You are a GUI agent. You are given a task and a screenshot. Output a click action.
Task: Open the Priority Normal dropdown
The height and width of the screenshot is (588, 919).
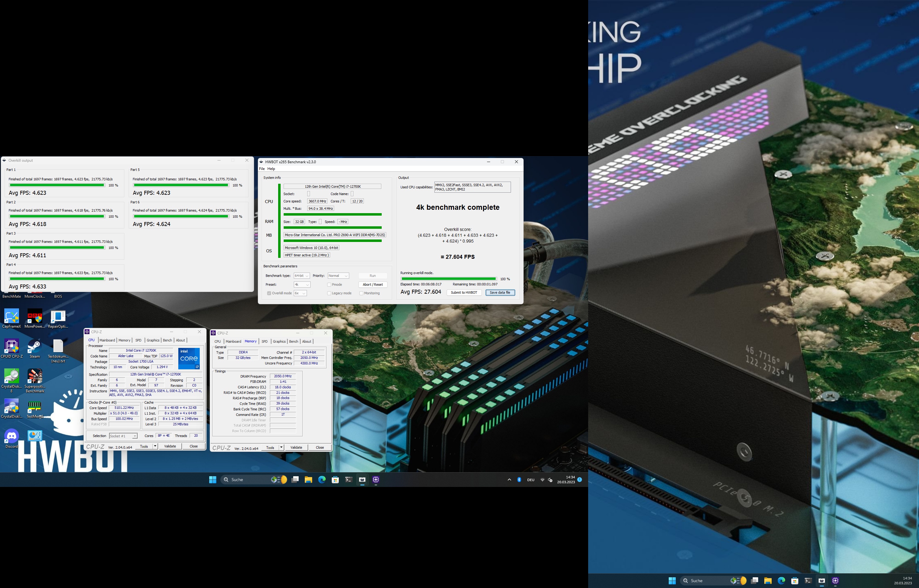(x=338, y=276)
